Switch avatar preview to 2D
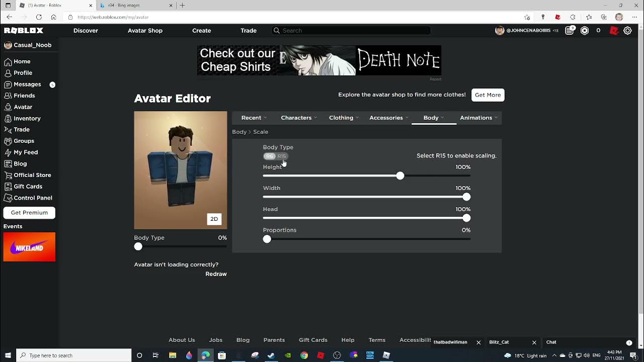The width and height of the screenshot is (644, 362). click(214, 219)
